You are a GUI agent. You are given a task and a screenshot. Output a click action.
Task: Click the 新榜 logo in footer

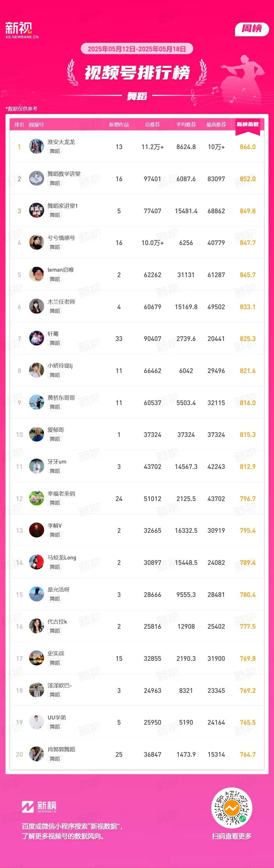coord(39,807)
